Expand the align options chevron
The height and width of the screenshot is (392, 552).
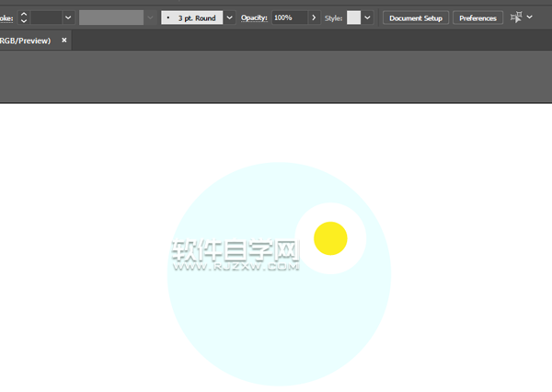(530, 17)
